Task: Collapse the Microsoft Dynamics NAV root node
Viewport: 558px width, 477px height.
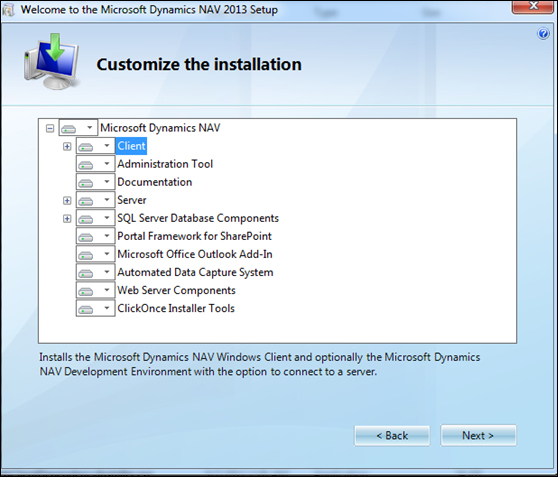Action: coord(50,128)
